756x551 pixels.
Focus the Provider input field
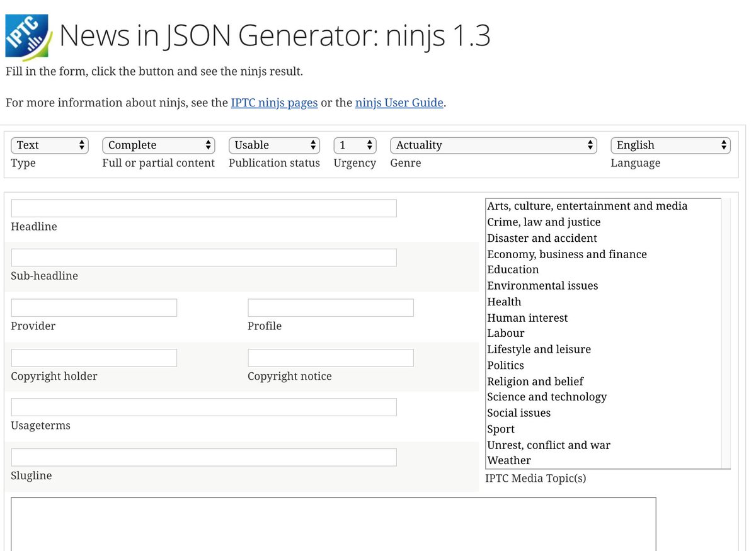click(94, 308)
